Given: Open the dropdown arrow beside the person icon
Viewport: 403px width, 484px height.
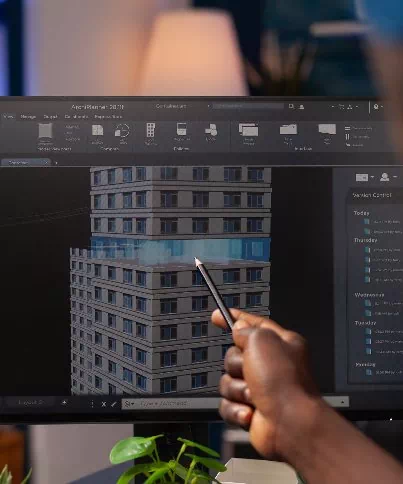Looking at the screenshot, I should tap(395, 177).
